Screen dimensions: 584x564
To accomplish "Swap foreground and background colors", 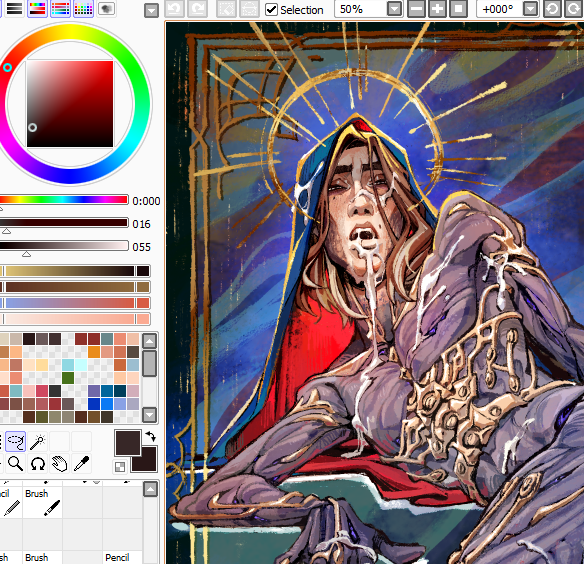I will point(150,436).
